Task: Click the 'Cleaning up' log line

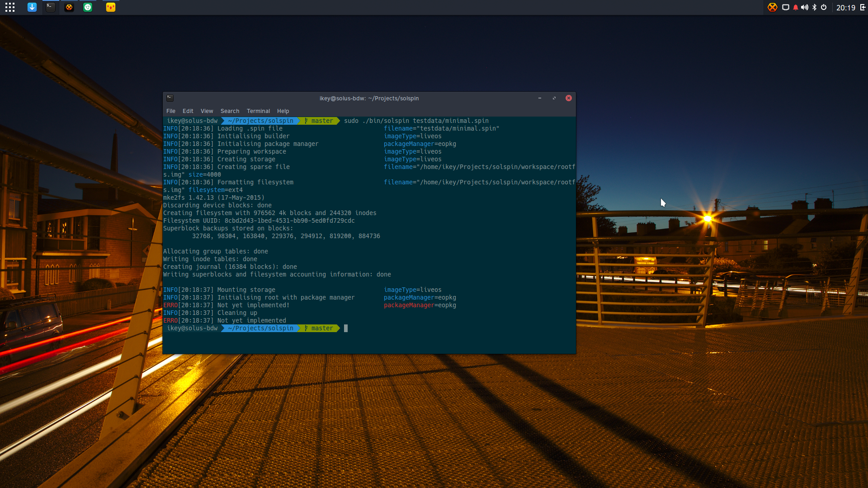Action: click(x=237, y=313)
